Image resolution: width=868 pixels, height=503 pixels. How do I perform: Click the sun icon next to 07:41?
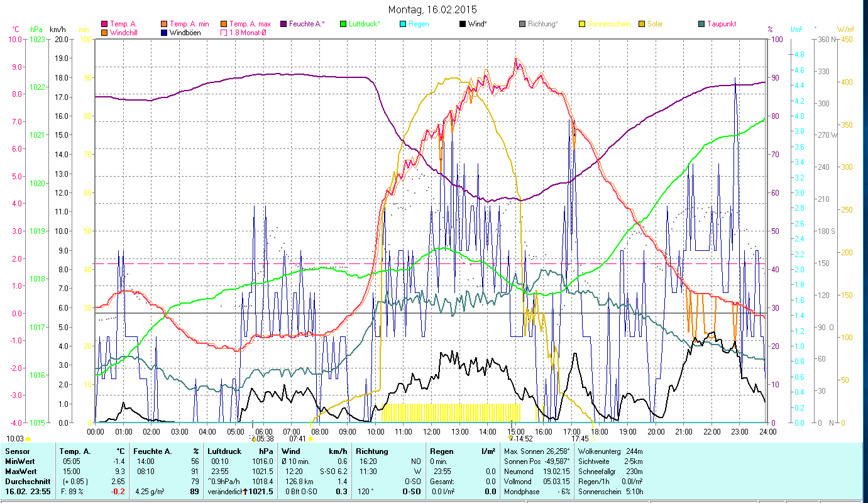310,439
